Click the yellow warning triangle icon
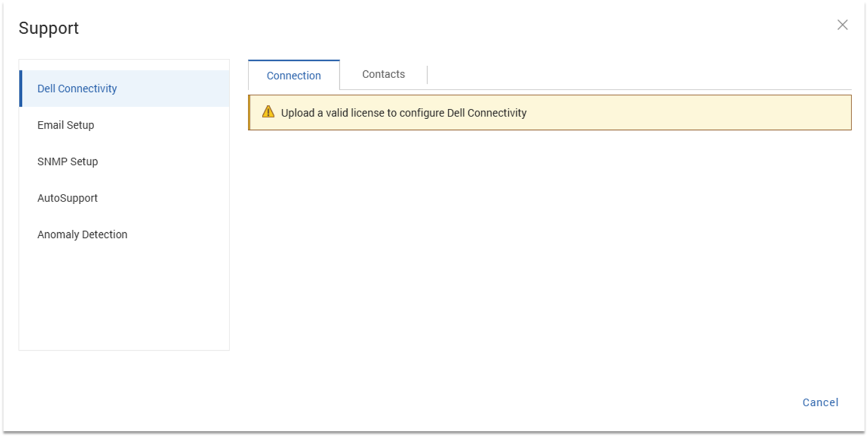 coord(268,112)
